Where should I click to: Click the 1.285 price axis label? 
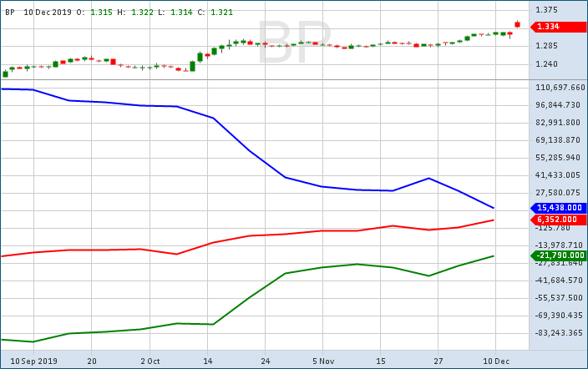click(546, 46)
